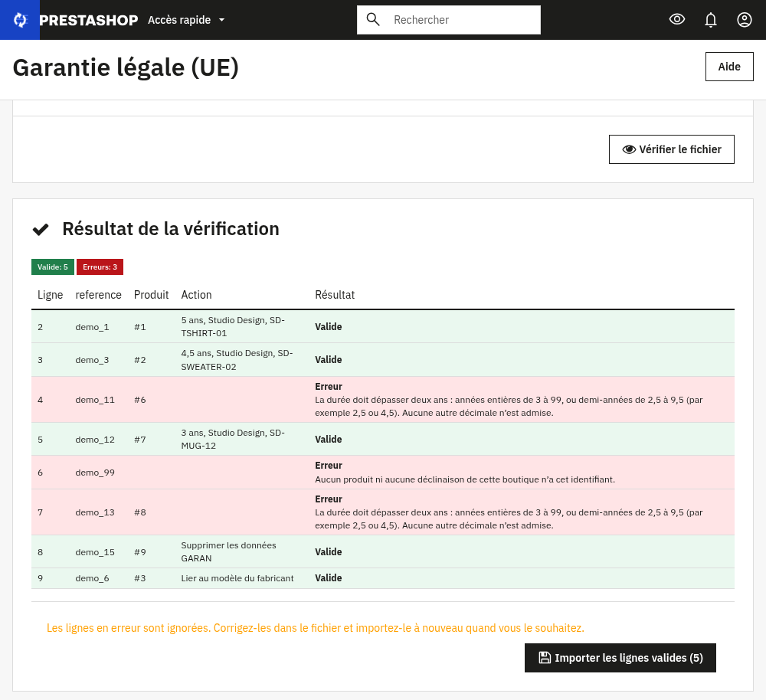
Task: Click the checkmark beside Résultat de la vérification
Action: (x=41, y=229)
